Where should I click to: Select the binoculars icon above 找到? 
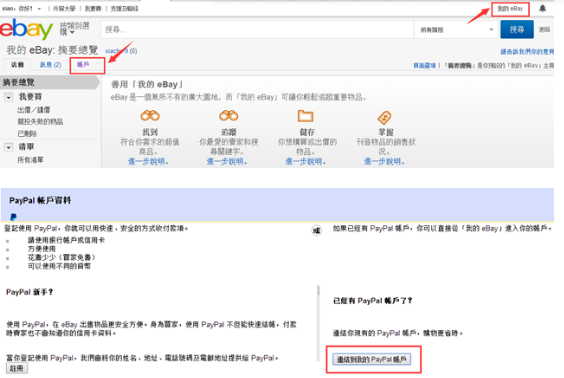point(150,116)
